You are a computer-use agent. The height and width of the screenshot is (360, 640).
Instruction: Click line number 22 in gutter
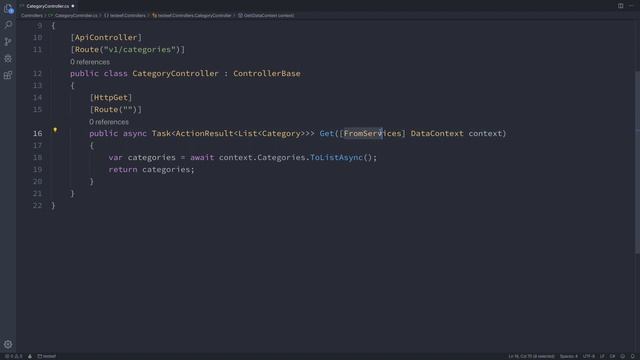tap(38, 205)
